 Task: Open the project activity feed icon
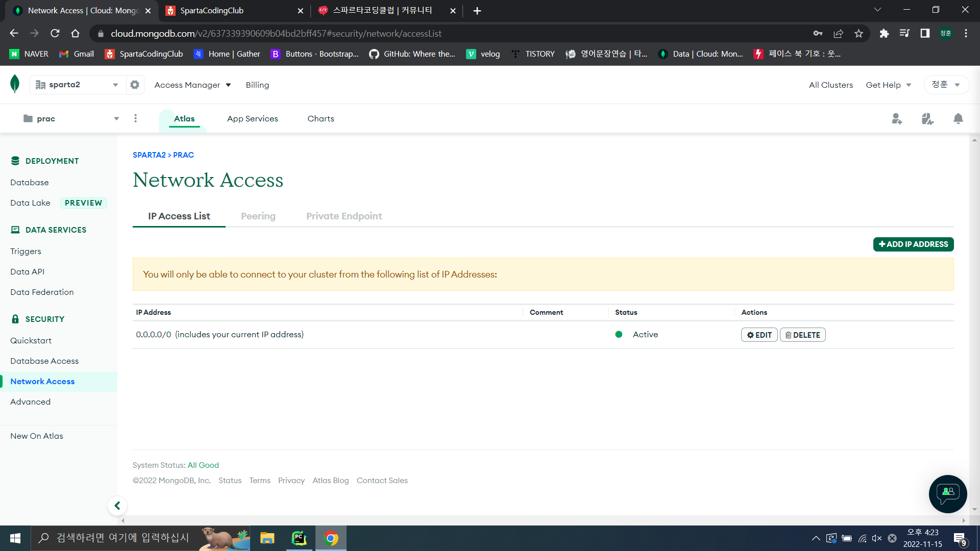(x=927, y=119)
